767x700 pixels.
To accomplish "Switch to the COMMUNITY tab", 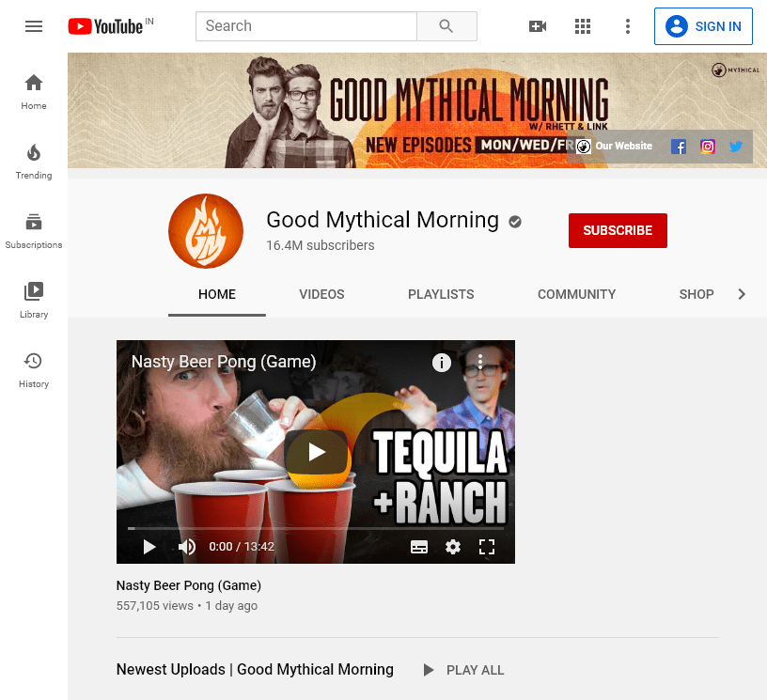I will pyautogui.click(x=577, y=294).
